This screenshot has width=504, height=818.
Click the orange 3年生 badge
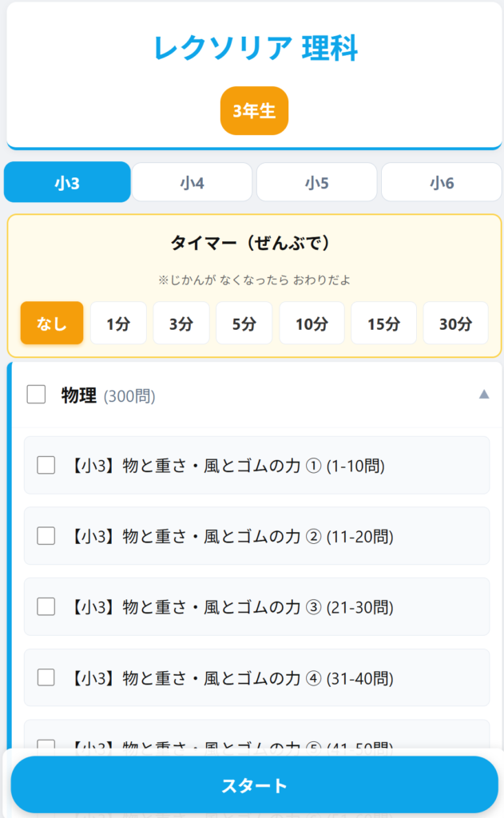[254, 111]
